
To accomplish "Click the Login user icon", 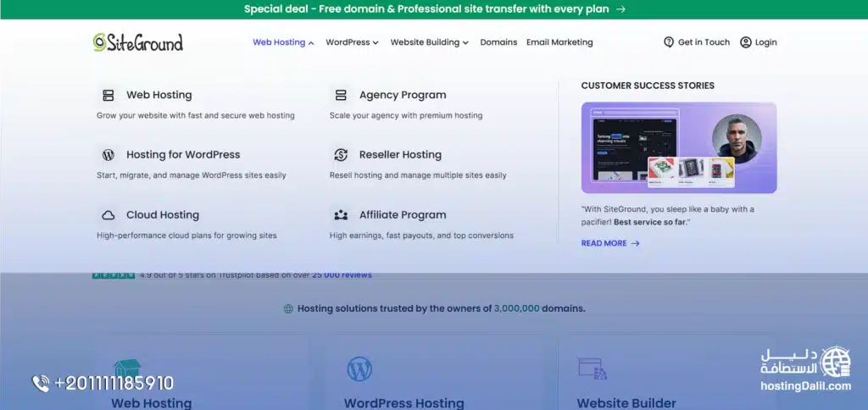I will [x=745, y=42].
